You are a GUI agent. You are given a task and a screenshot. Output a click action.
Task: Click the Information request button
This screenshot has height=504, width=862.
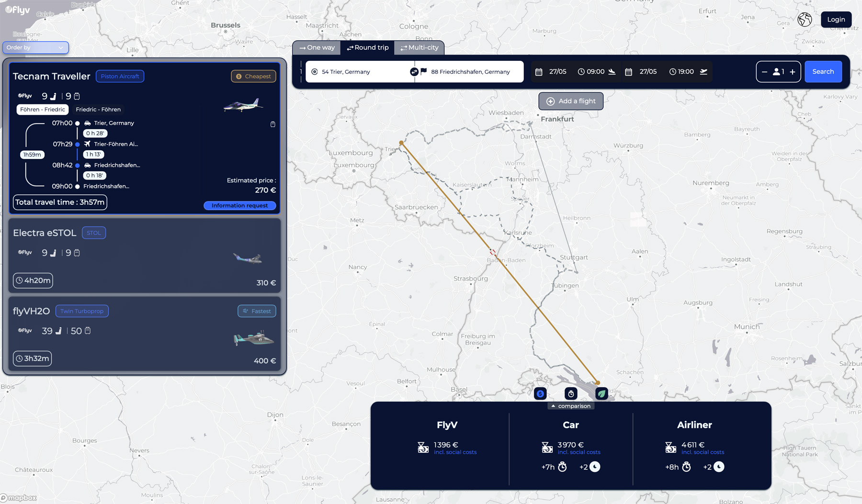pos(239,205)
